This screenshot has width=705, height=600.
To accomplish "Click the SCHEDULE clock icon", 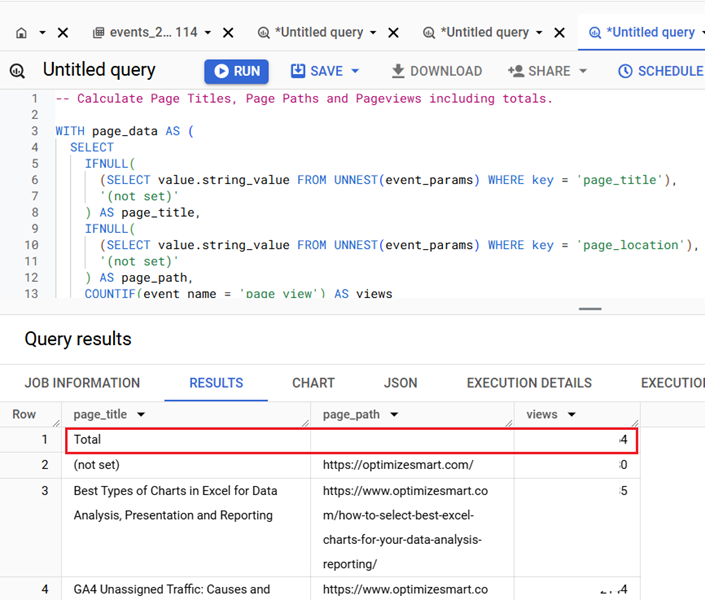I will tap(625, 71).
